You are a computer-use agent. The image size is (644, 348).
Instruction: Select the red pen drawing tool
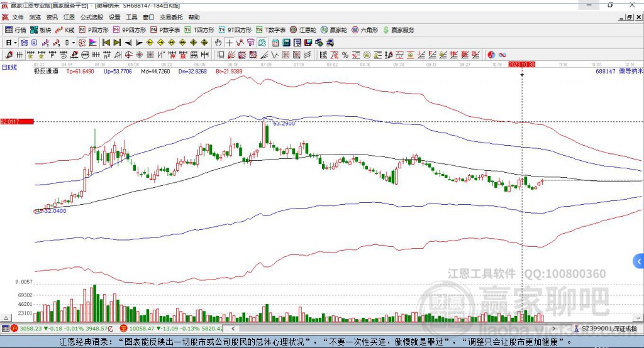pyautogui.click(x=9, y=55)
